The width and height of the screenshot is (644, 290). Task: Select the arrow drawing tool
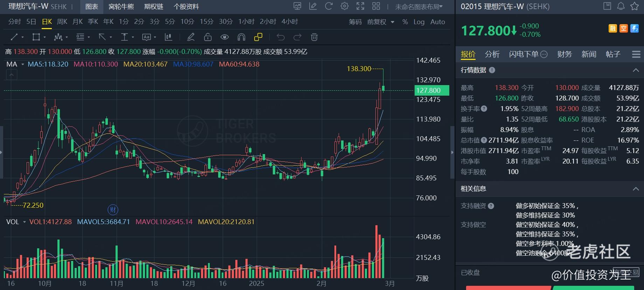coord(102,37)
